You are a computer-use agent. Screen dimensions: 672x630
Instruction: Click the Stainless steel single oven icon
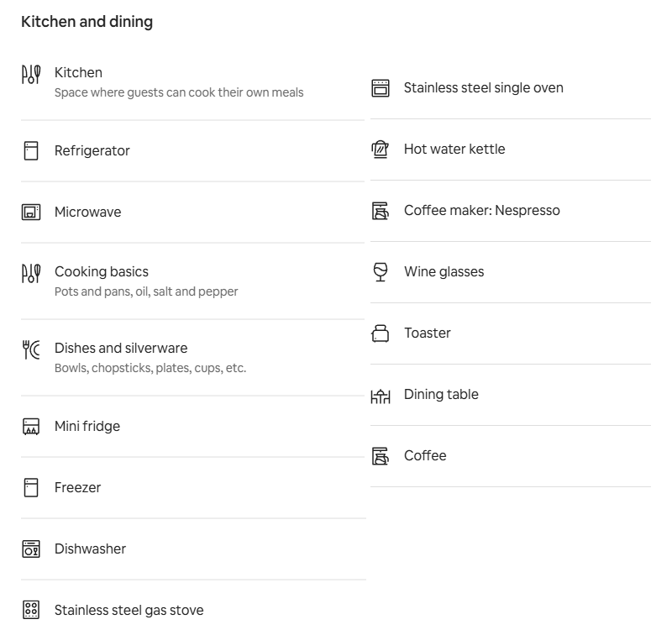pos(381,88)
